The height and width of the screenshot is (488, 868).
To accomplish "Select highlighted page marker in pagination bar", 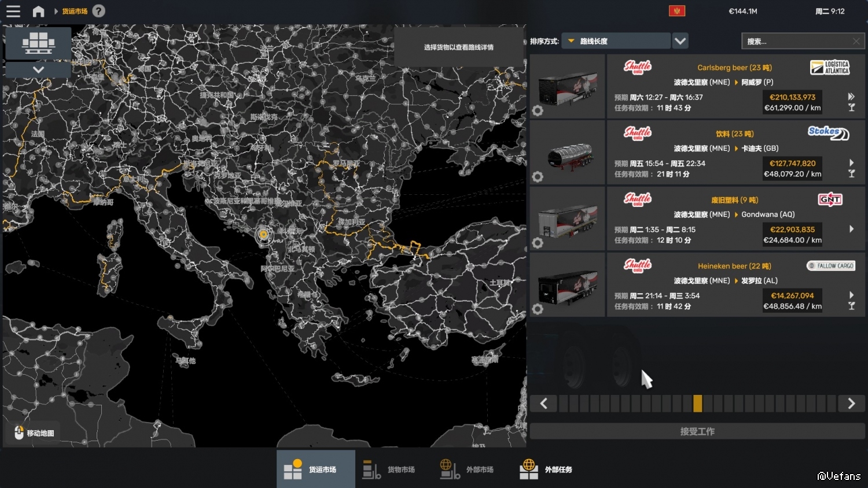I will point(697,404).
